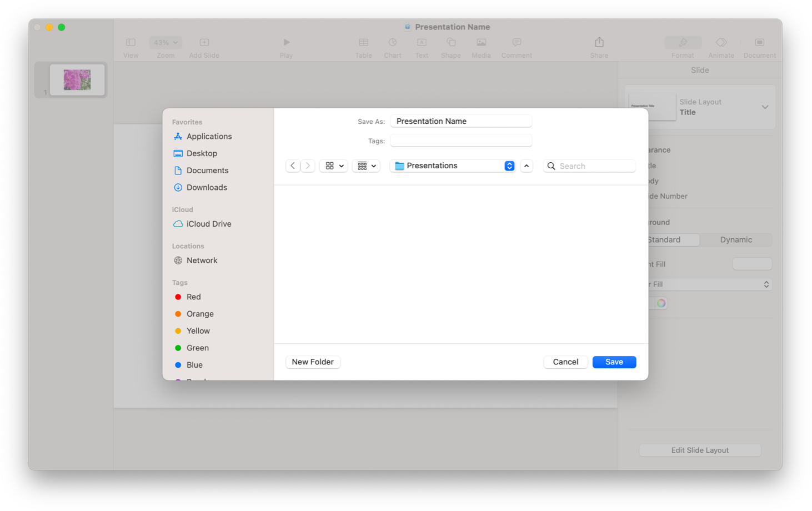Click the Current Fill swatch well
Viewport: 812px width, 511px height.
pyautogui.click(x=752, y=264)
